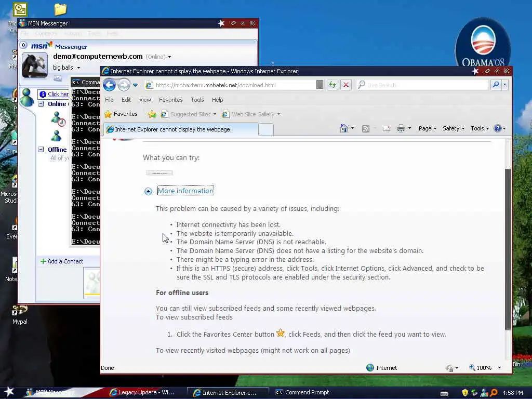Open the zoom level dropdown arrow
The height and width of the screenshot is (399, 532).
tap(499, 368)
